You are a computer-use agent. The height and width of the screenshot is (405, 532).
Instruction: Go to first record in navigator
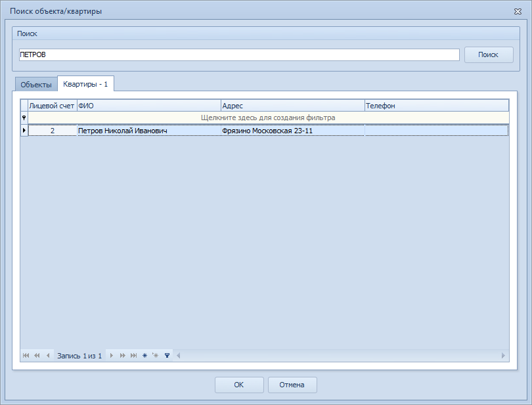pos(26,356)
